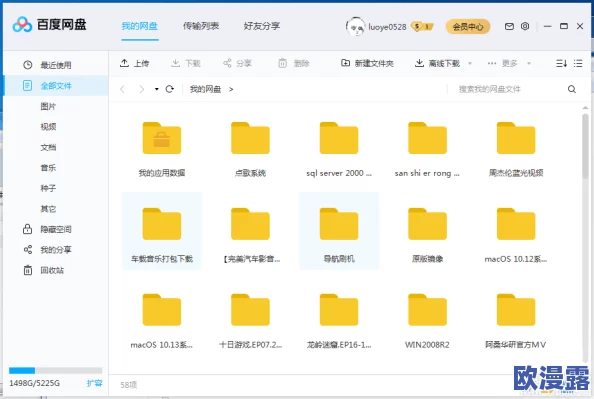Image resolution: width=594 pixels, height=399 pixels.
Task: Go forward with the right arrow
Action: pyautogui.click(x=142, y=89)
